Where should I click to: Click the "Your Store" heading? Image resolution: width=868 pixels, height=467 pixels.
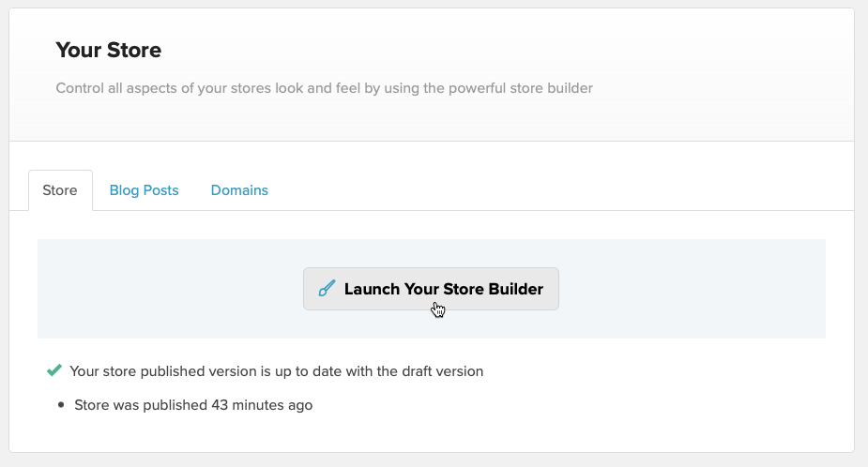(108, 50)
